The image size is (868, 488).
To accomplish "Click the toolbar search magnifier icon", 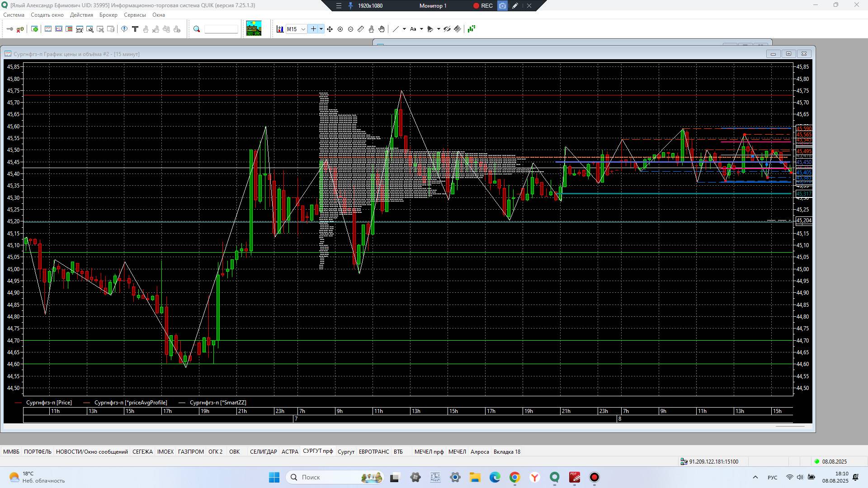I will 197,29.
